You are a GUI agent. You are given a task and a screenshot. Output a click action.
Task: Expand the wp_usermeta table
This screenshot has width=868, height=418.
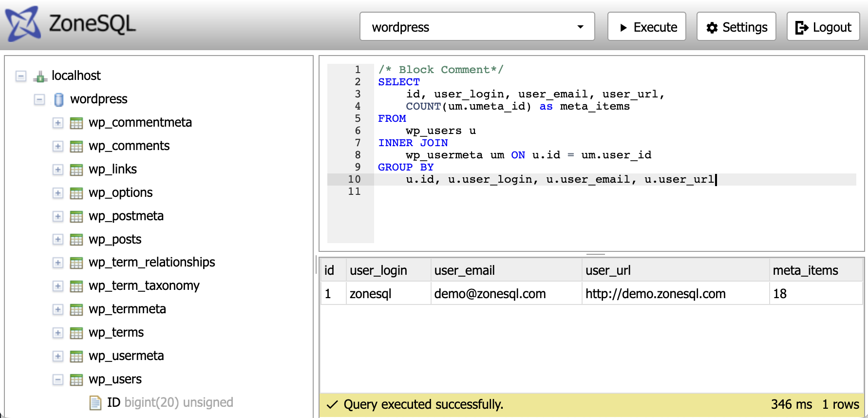pos(58,356)
